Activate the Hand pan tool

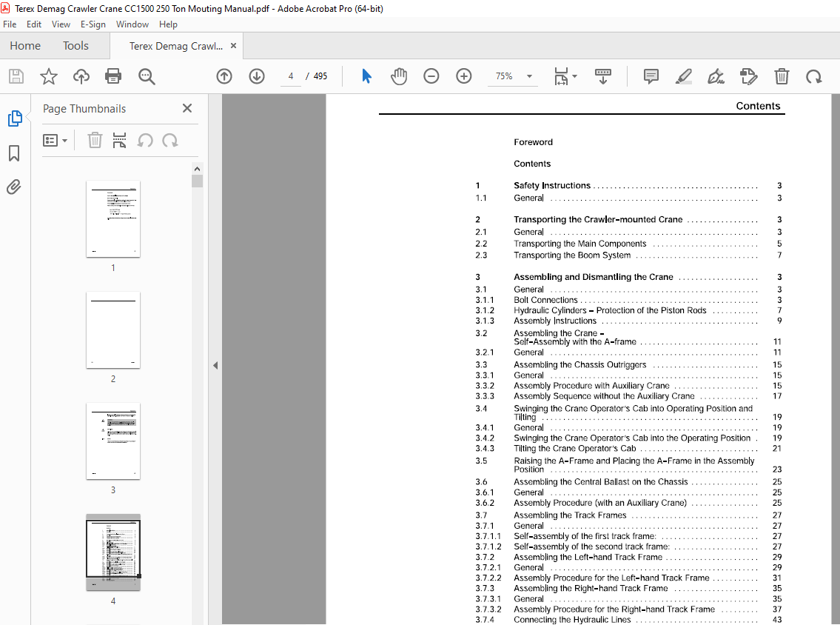click(x=399, y=77)
